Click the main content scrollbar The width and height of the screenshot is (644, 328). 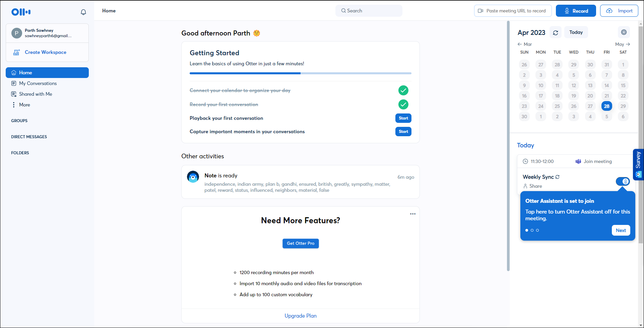click(508, 146)
